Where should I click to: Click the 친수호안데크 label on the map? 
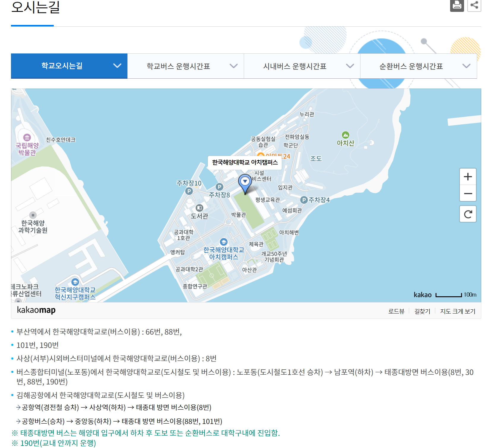[61, 140]
